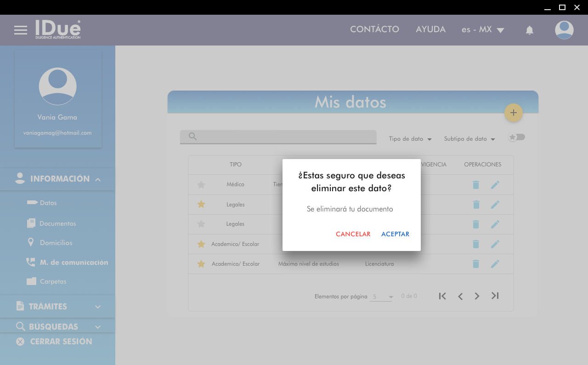This screenshot has width=588, height=365.
Task: Click the yellow plus add button
Action: coord(513,113)
